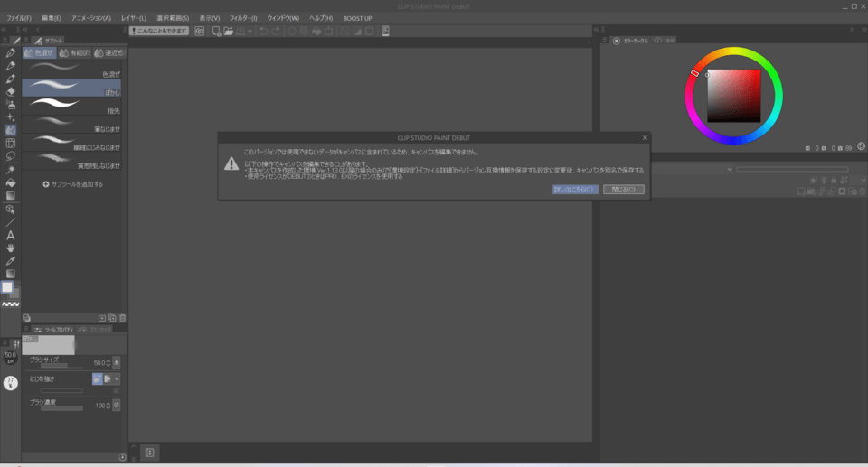The height and width of the screenshot is (467, 868).
Task: Select the Eyedropper tool
Action: [x=11, y=260]
